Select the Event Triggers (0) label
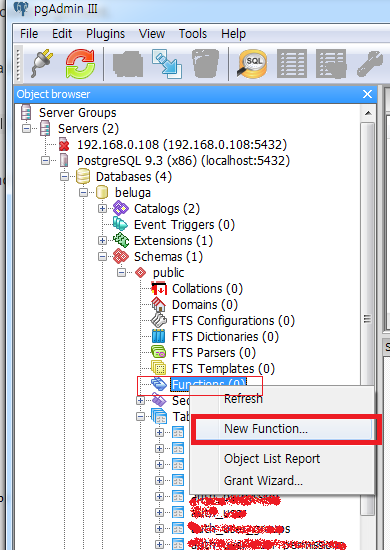 [x=184, y=224]
